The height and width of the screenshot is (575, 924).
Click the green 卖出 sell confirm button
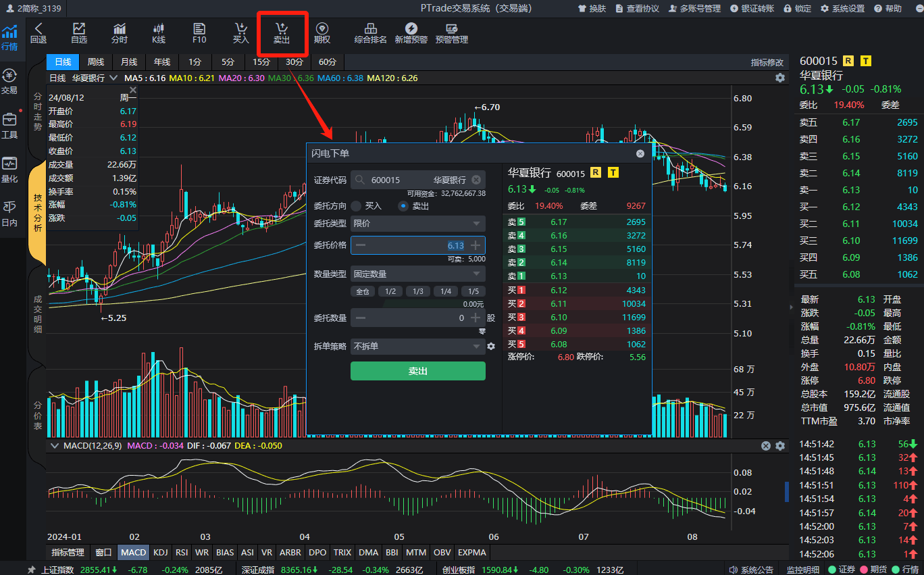click(x=417, y=371)
